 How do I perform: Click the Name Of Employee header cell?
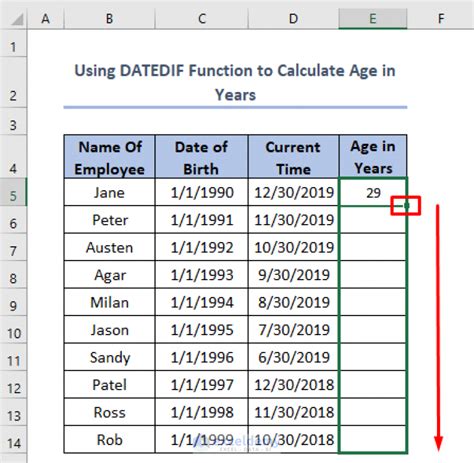(x=109, y=157)
